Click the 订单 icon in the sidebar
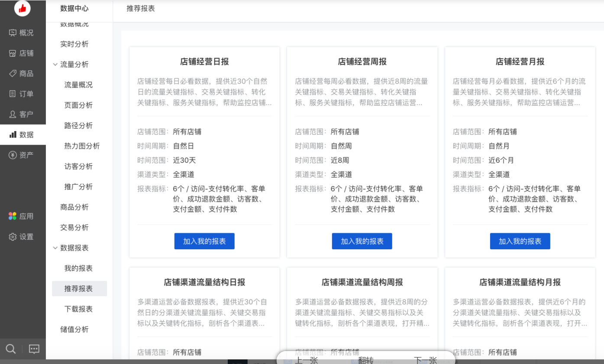604x364 pixels. point(23,93)
